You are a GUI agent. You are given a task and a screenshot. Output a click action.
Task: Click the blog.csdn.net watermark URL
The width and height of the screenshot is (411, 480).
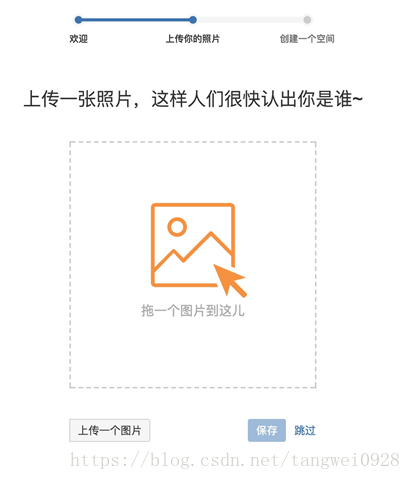235,460
